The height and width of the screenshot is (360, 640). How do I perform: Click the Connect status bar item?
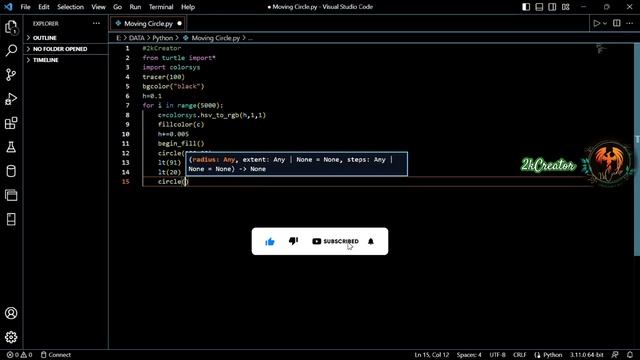(56, 355)
